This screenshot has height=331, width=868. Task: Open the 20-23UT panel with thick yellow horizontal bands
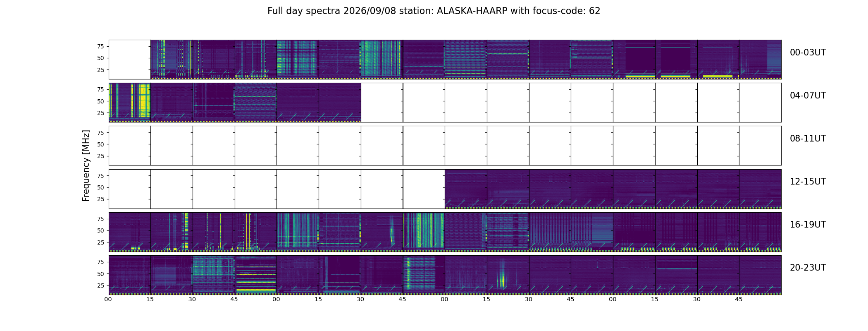pyautogui.click(x=256, y=275)
